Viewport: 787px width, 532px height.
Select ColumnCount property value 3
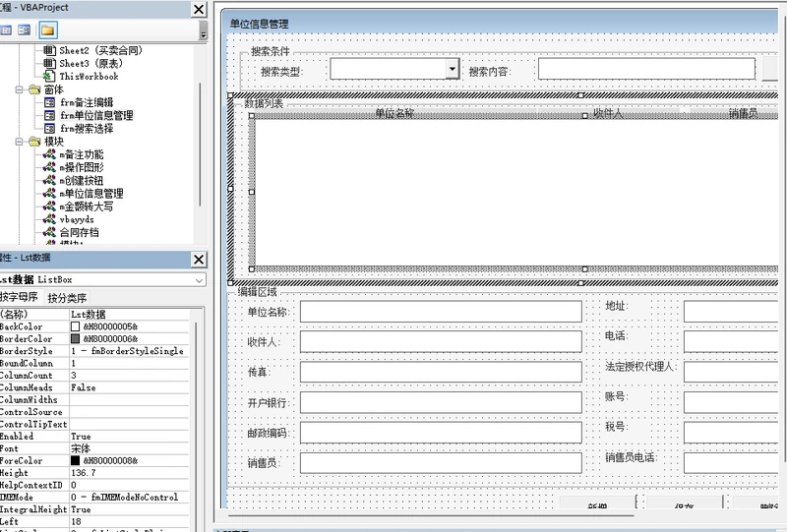(x=129, y=376)
